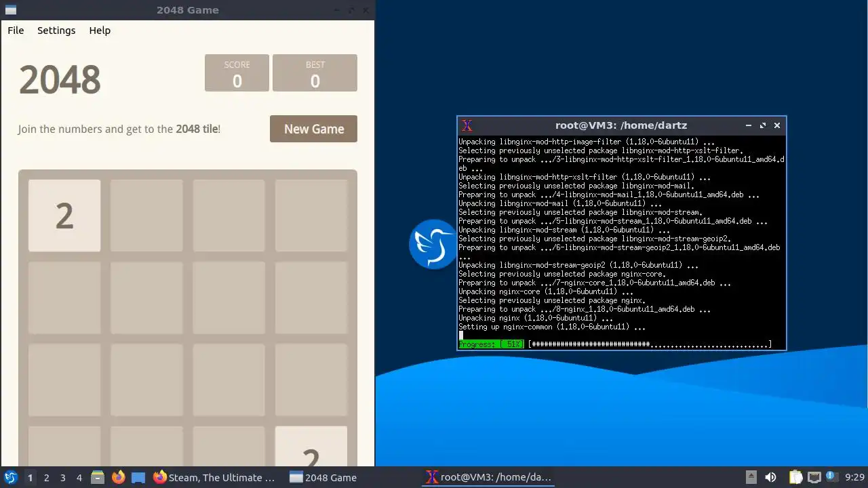Open the terminal window menu X icon
This screenshot has height=488, width=868.
tap(467, 125)
